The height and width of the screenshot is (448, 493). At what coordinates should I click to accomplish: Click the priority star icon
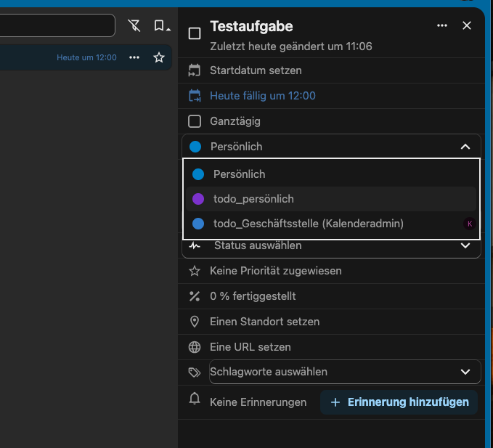(194, 271)
